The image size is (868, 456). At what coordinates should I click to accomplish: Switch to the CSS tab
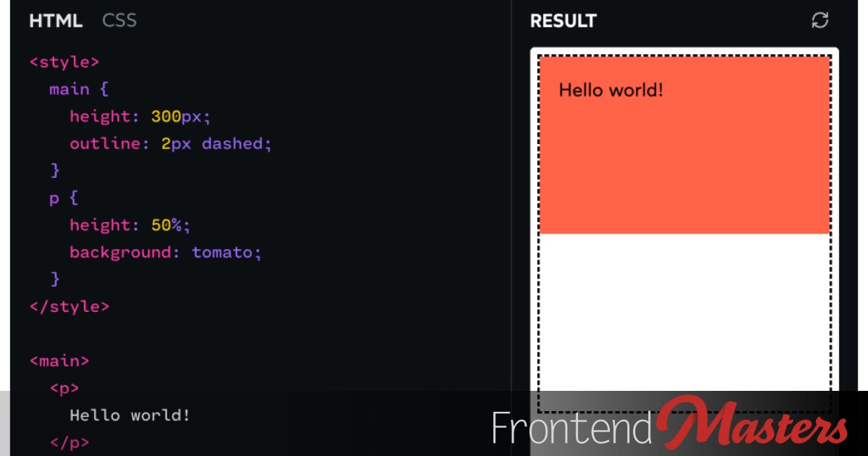coord(119,20)
